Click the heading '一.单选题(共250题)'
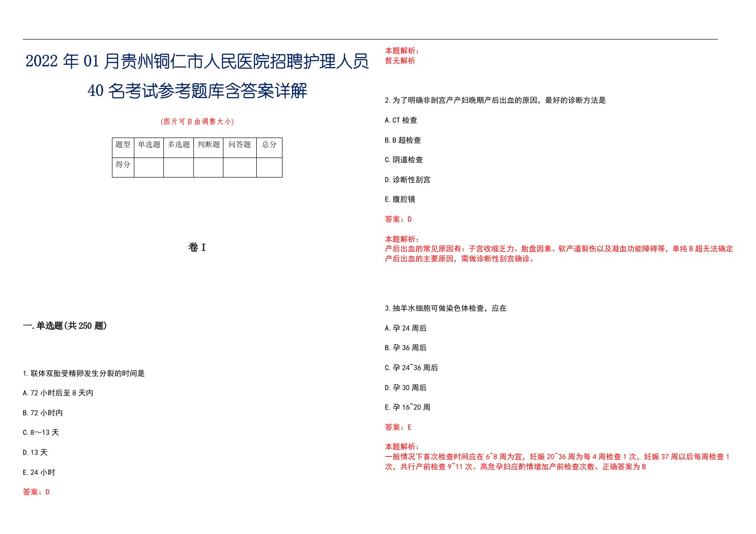756x534 pixels. pos(65,326)
